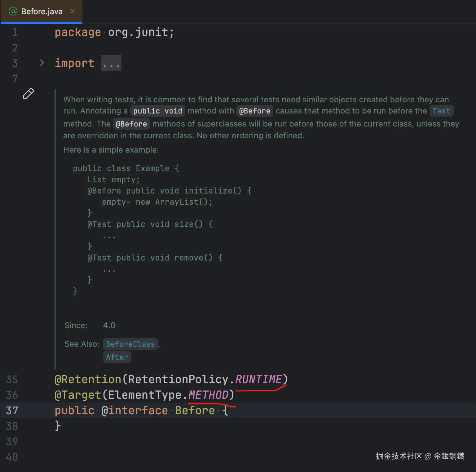The image size is (476, 472).
Task: Click 'List empty;' example line
Action: [113, 180]
